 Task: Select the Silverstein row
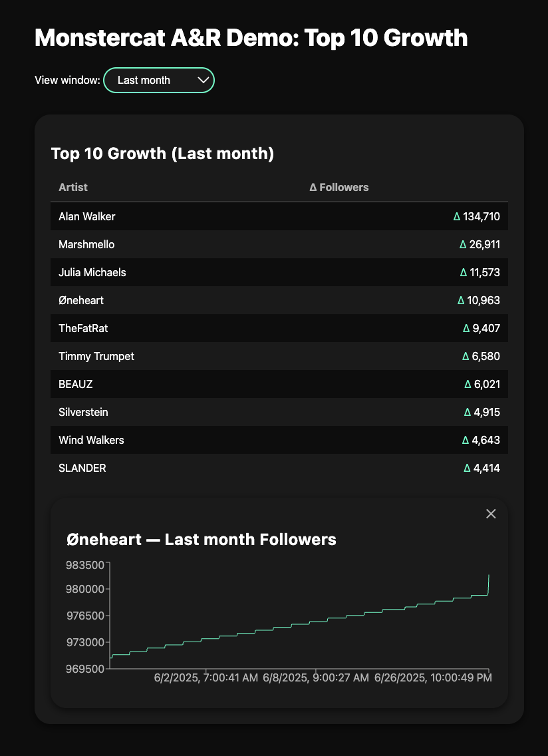(279, 412)
